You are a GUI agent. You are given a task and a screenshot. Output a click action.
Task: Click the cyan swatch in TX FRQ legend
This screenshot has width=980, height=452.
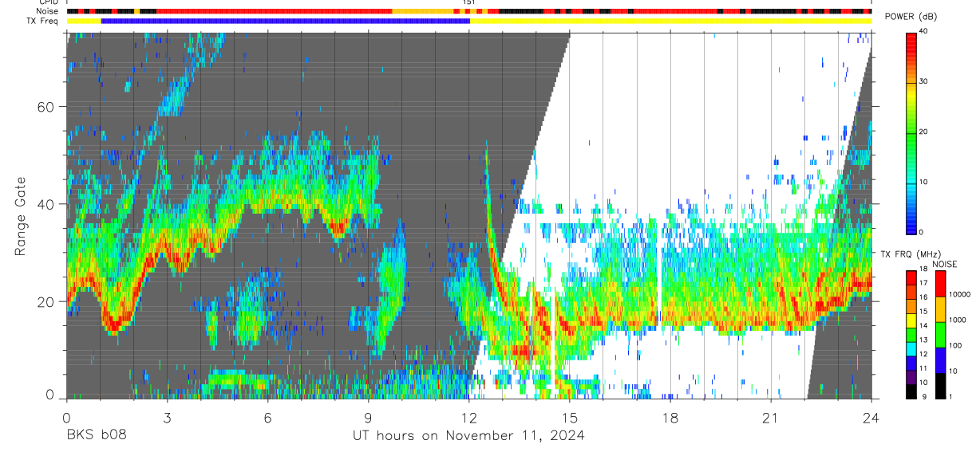pyautogui.click(x=911, y=348)
